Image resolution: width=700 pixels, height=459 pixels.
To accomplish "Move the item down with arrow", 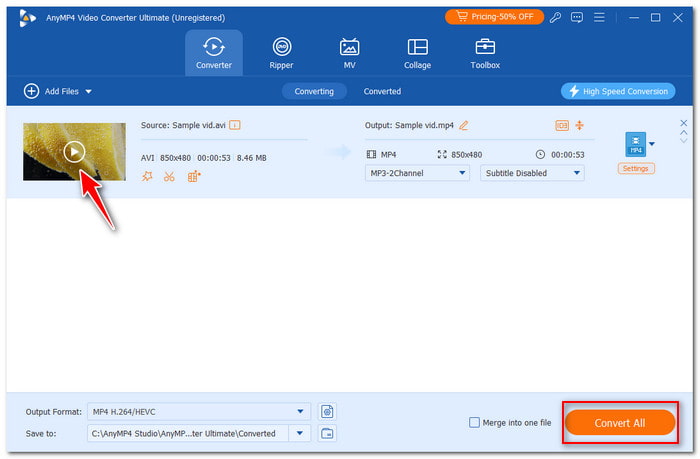I will point(683,141).
